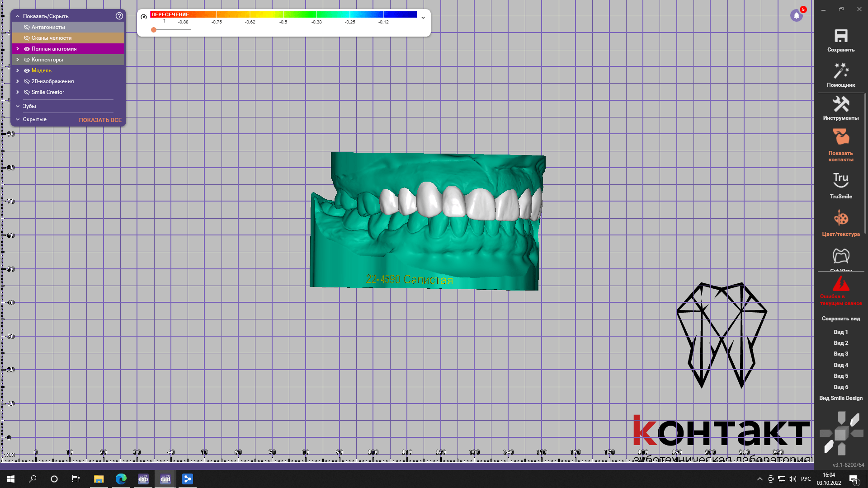Show hidden Антагонисты layer via eye icon
The image size is (868, 488).
coord(27,27)
